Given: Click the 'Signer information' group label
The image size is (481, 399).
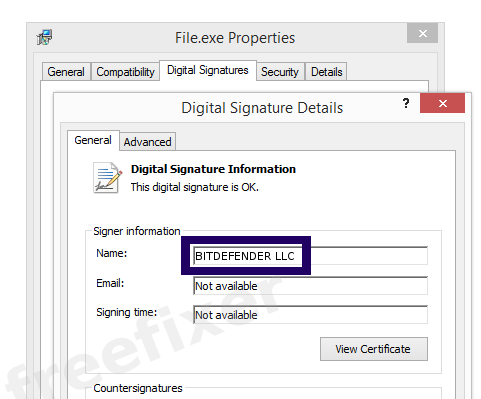Looking at the screenshot, I should [137, 231].
